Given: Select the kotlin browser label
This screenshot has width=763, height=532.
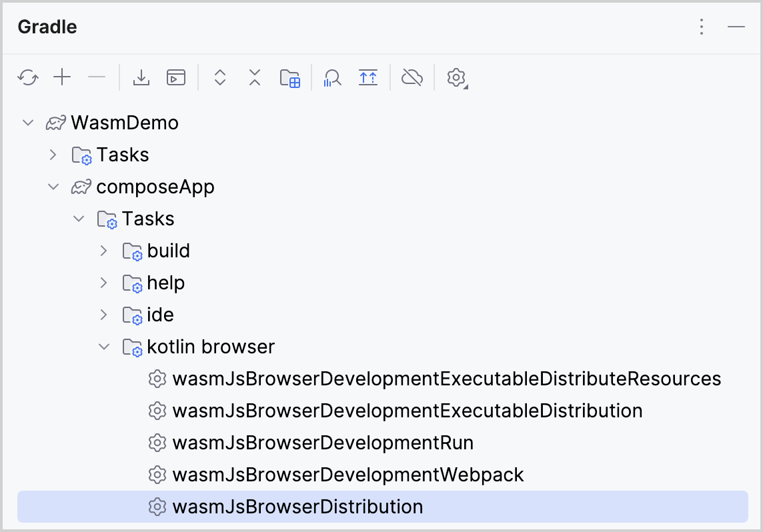Looking at the screenshot, I should (x=211, y=347).
